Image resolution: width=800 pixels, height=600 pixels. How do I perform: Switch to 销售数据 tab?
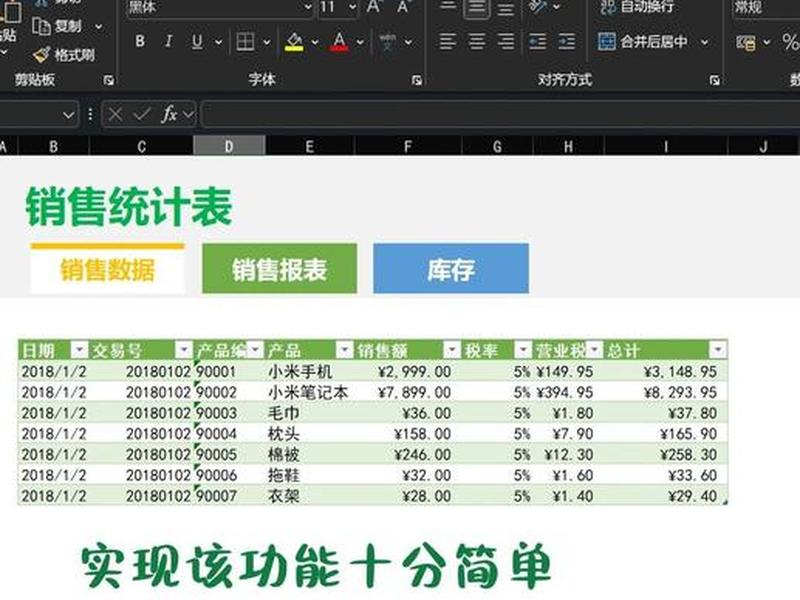[x=107, y=269]
